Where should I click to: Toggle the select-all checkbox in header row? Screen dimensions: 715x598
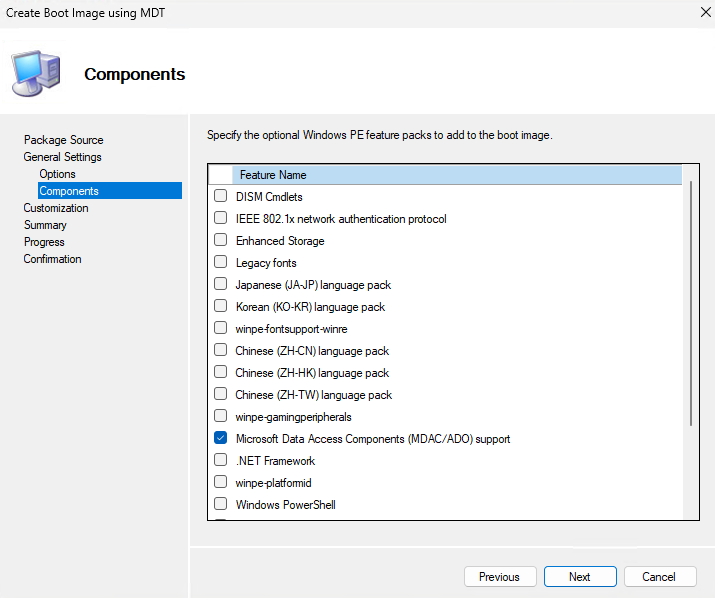coord(221,175)
